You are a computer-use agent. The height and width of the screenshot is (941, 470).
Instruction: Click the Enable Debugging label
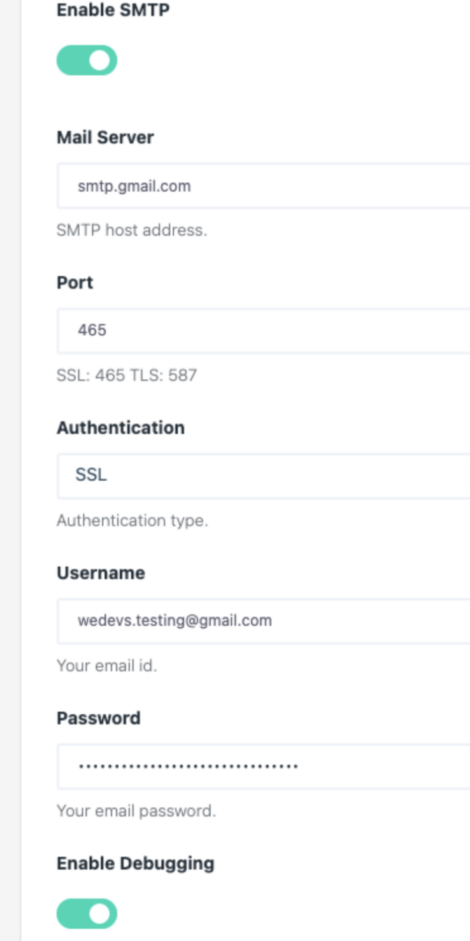[x=135, y=864]
